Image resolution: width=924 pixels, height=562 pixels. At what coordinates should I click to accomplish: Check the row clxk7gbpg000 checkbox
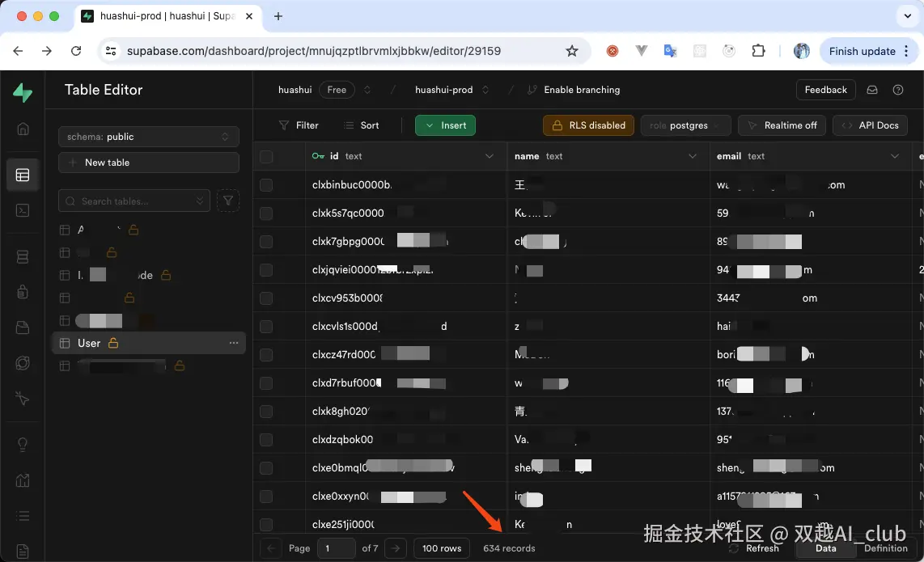coord(266,242)
